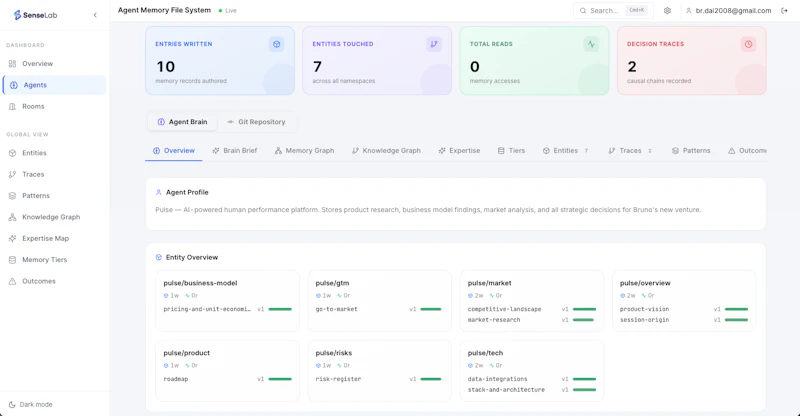Switch to the Tiers tab

[511, 151]
